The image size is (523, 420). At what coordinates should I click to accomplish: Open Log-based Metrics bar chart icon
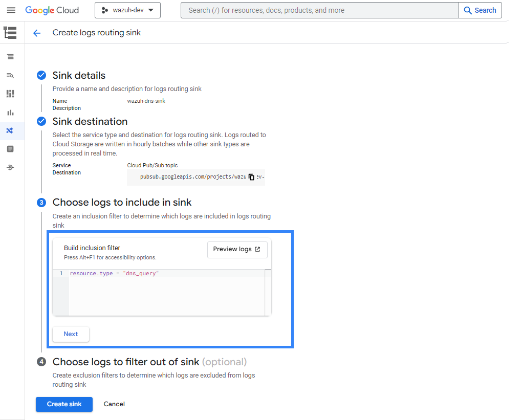(x=10, y=112)
